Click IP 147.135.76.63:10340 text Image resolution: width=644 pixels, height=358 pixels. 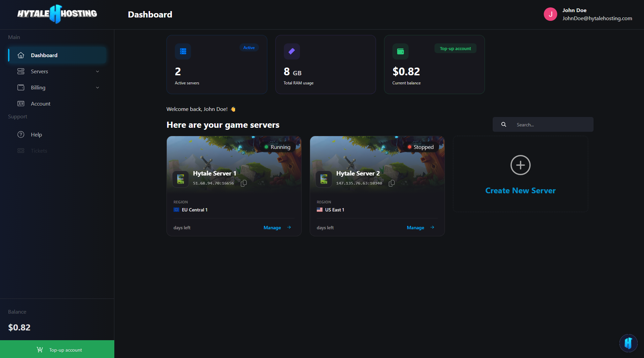click(359, 183)
